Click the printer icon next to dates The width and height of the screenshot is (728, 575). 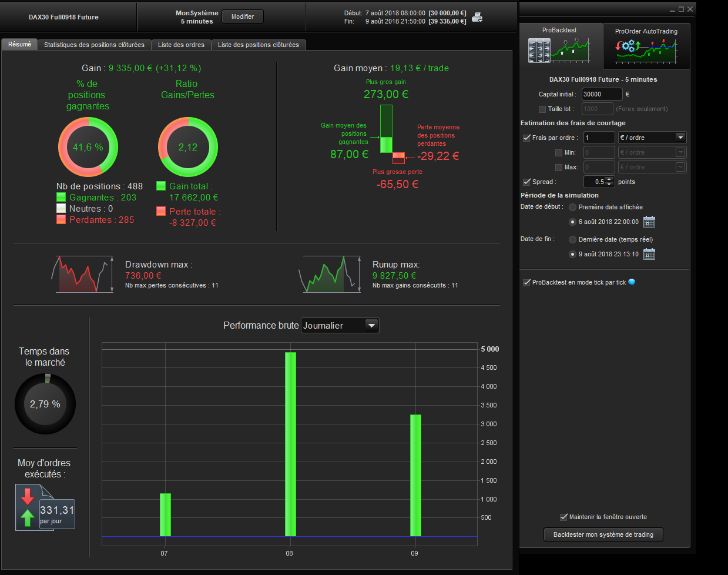click(x=477, y=17)
